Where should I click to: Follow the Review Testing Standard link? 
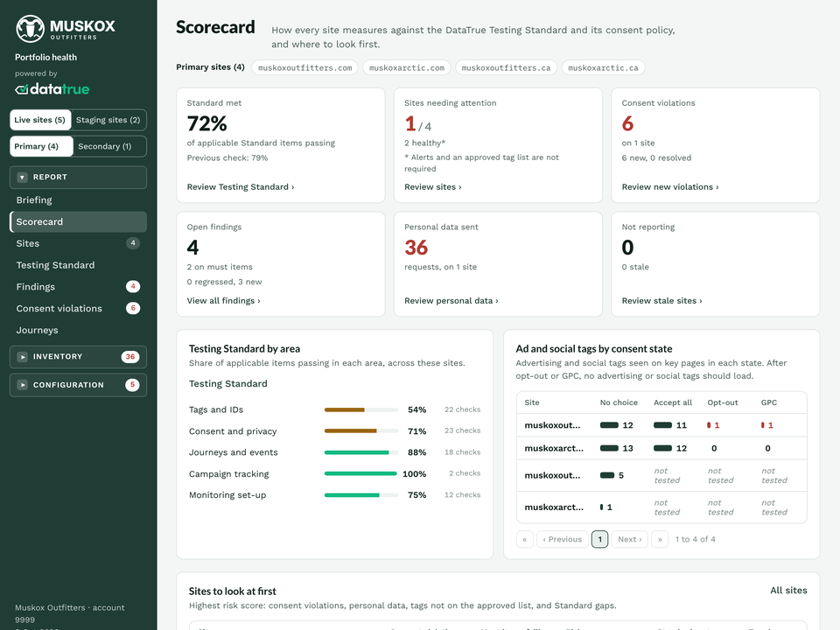(x=241, y=187)
